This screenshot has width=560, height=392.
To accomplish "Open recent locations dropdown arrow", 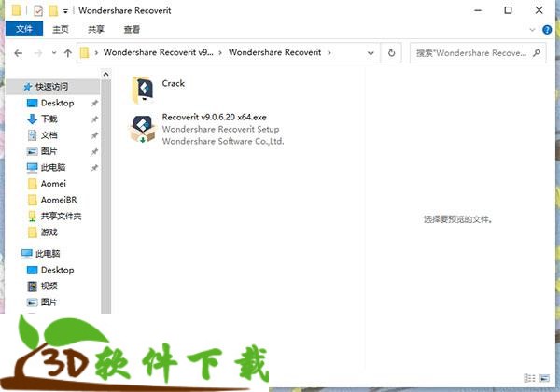I will (x=54, y=53).
